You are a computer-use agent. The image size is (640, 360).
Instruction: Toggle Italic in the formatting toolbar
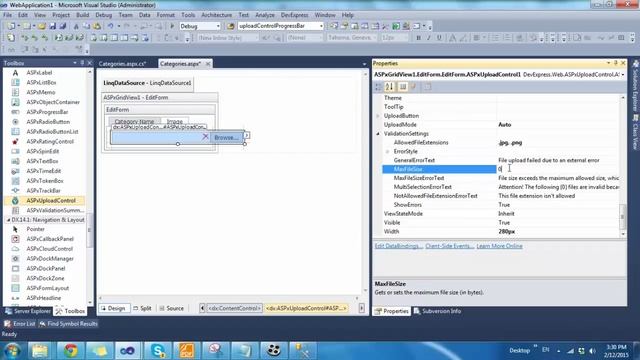(x=429, y=38)
